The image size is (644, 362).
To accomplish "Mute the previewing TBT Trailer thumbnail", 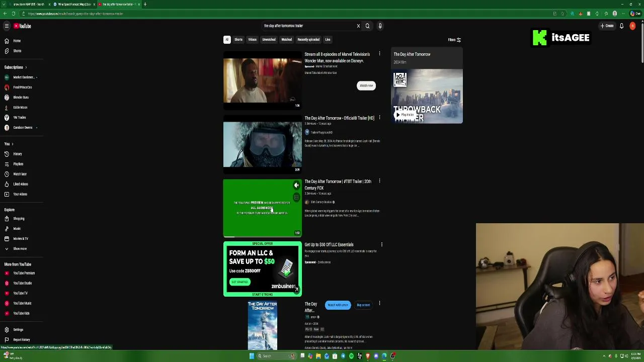I will (296, 186).
